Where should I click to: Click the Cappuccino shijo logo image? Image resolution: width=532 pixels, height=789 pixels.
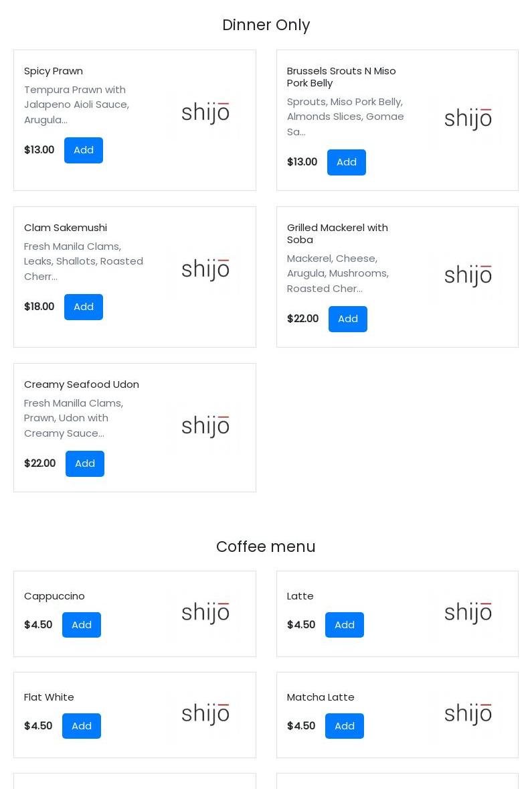point(205,613)
